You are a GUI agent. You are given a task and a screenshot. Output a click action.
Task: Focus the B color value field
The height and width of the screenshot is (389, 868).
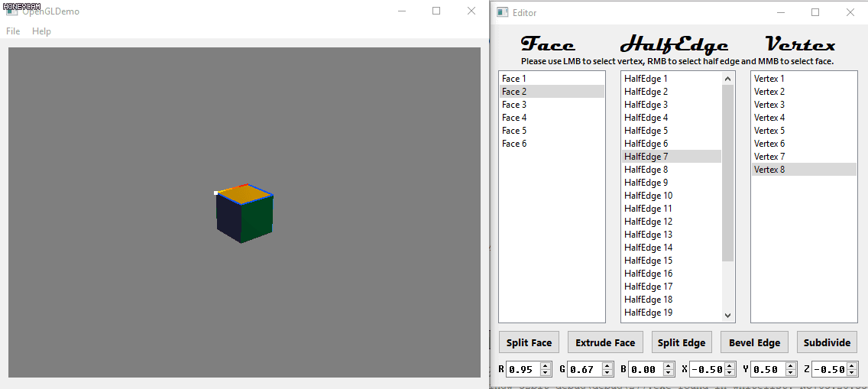(646, 369)
